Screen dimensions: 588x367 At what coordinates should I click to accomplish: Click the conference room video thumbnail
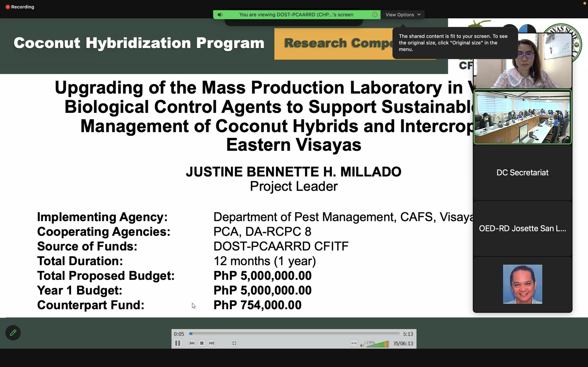pos(522,117)
